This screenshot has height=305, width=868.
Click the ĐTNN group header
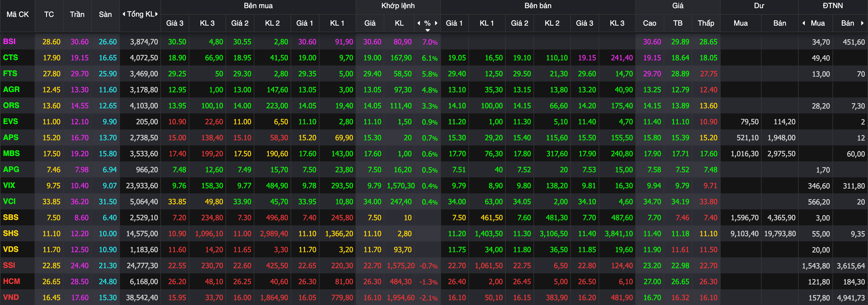[x=833, y=6]
